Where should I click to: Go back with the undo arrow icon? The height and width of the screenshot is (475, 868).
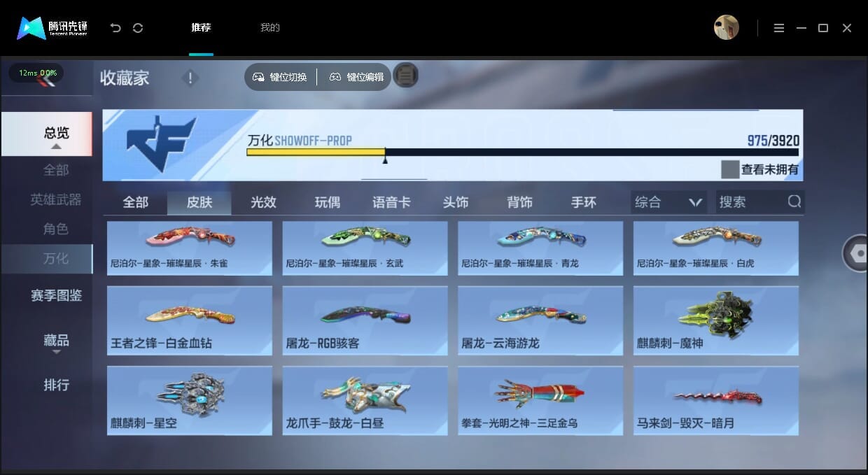pyautogui.click(x=115, y=28)
